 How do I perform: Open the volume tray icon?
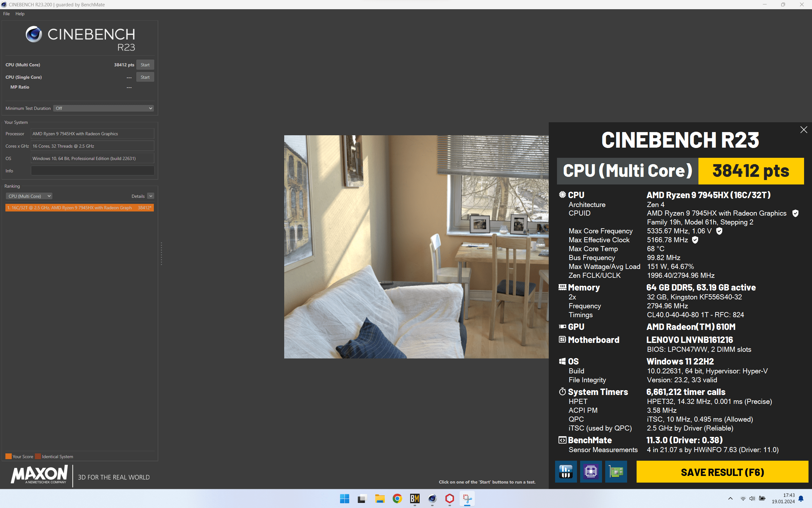(752, 498)
